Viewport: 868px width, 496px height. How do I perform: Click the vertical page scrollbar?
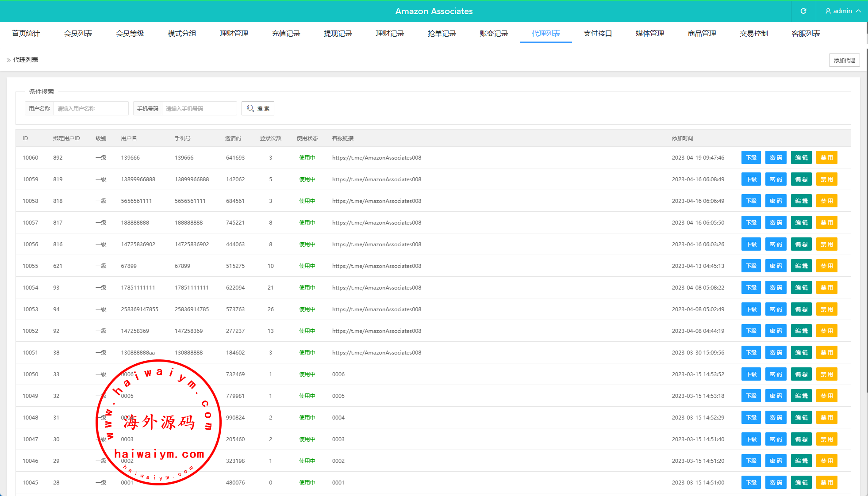[x=866, y=221]
